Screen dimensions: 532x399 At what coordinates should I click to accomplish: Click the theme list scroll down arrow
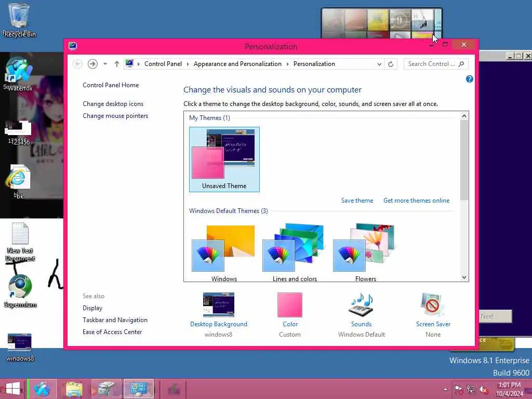pos(464,277)
